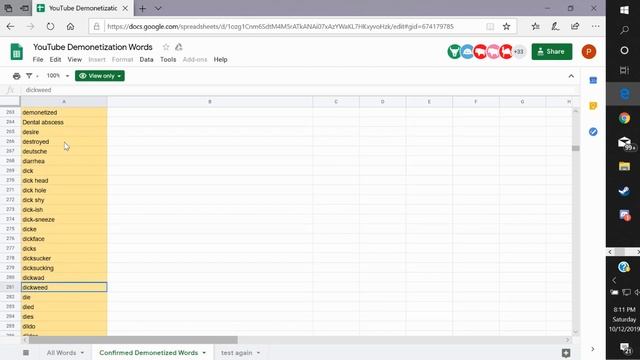Switch to the All Words sheet tab
640x360 pixels.
(61, 353)
